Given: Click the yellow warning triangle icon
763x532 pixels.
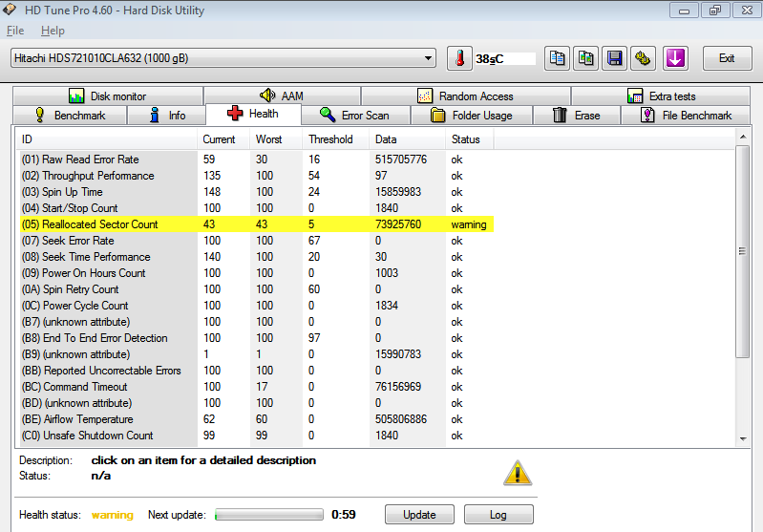Looking at the screenshot, I should click(x=518, y=473).
